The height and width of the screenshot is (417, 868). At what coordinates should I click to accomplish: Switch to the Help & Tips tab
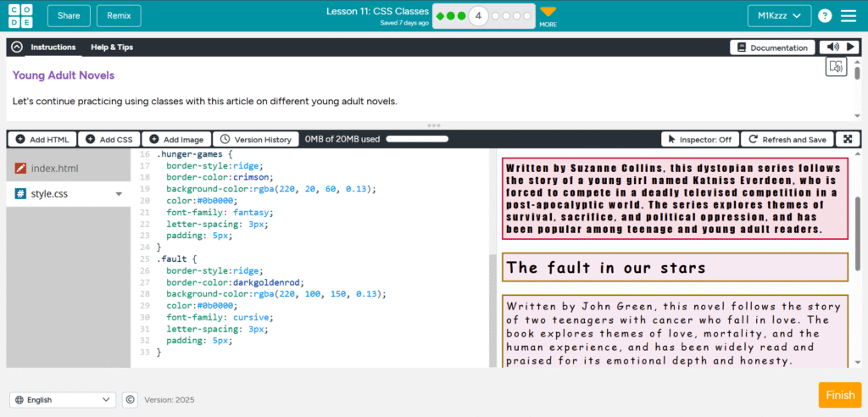(112, 47)
